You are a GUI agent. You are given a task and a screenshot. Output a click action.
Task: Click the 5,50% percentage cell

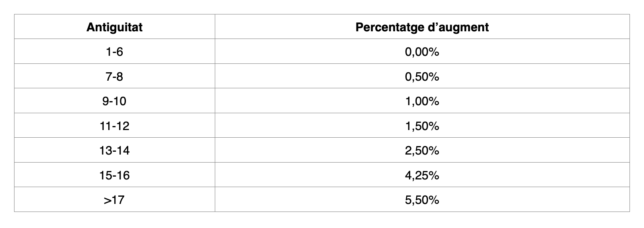tap(422, 200)
